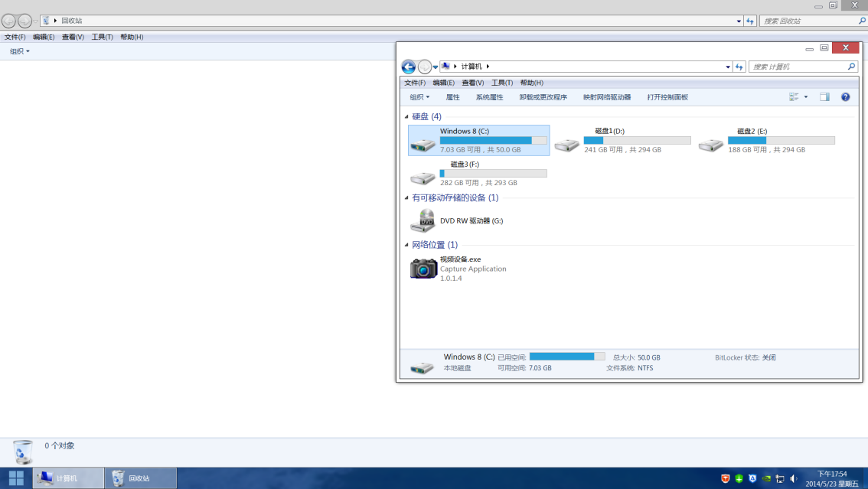This screenshot has height=489, width=868.
Task: Collapse the 网络位置 (1) group
Action: pyautogui.click(x=406, y=245)
